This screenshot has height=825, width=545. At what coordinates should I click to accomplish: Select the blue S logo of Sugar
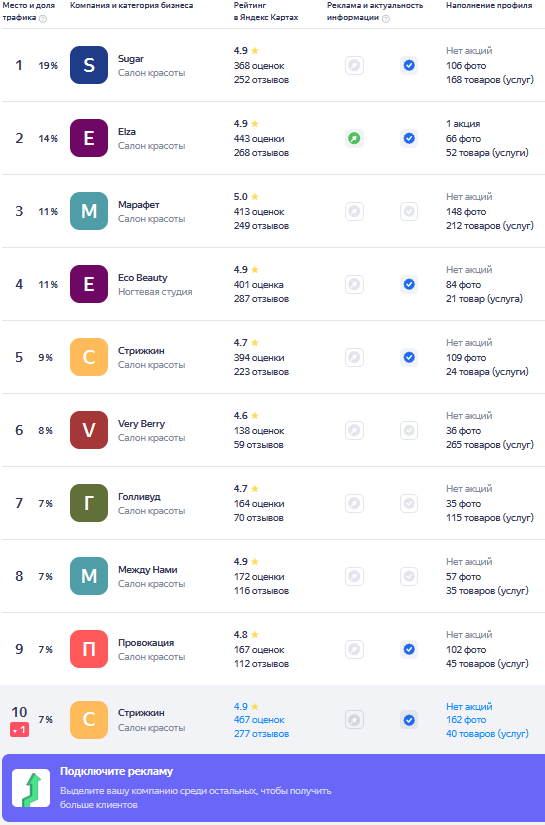click(x=89, y=65)
